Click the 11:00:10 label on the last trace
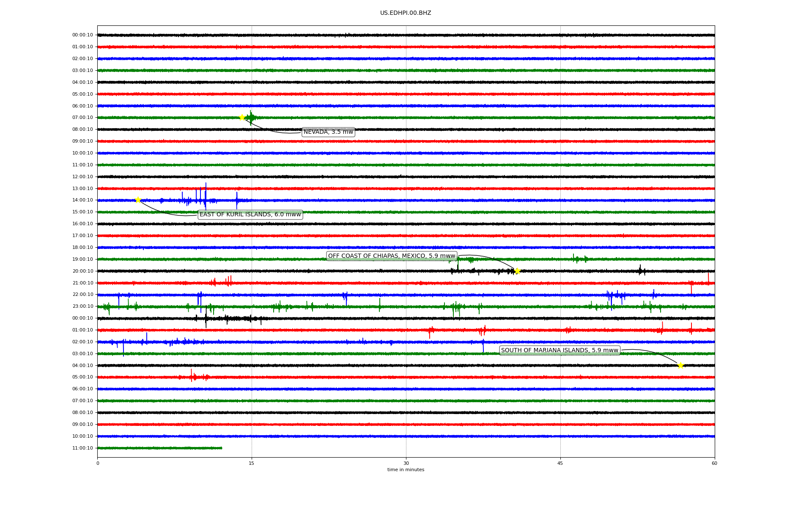 pos(82,448)
